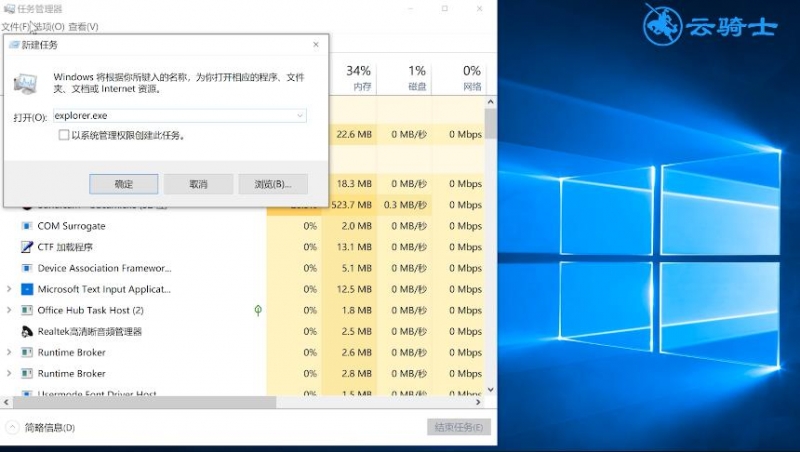Viewport: 800px width, 452px height.
Task: Click the 新建任务 dialog title icon
Action: click(x=14, y=45)
